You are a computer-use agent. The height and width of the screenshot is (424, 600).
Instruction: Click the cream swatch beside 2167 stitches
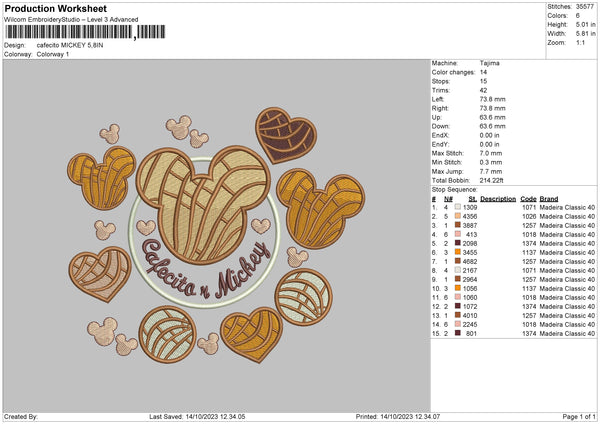click(458, 270)
